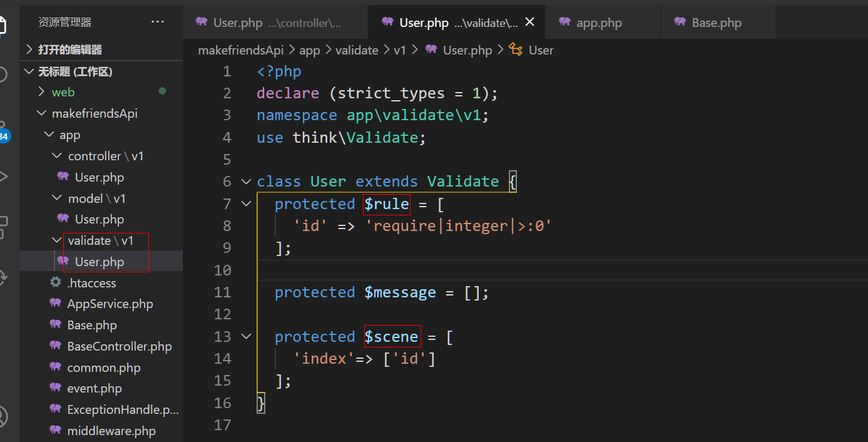Open the Run and Debug activity icon
The width and height of the screenshot is (868, 442).
3,177
